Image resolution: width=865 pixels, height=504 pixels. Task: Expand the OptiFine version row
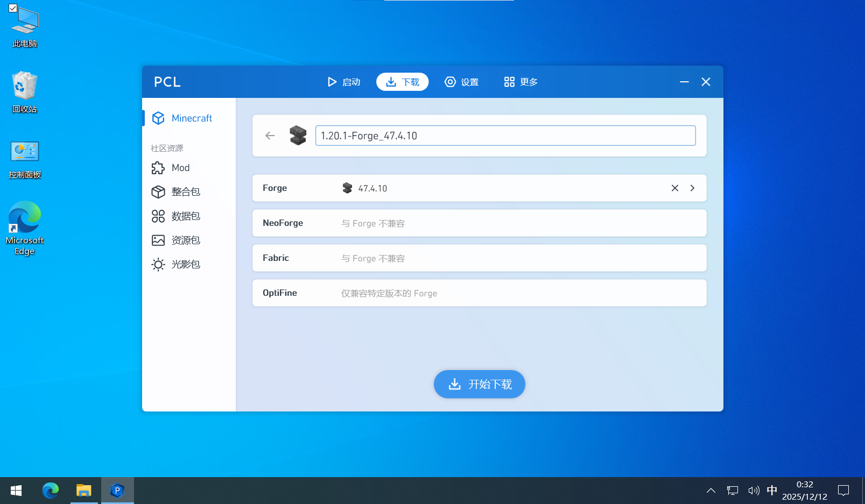(479, 293)
